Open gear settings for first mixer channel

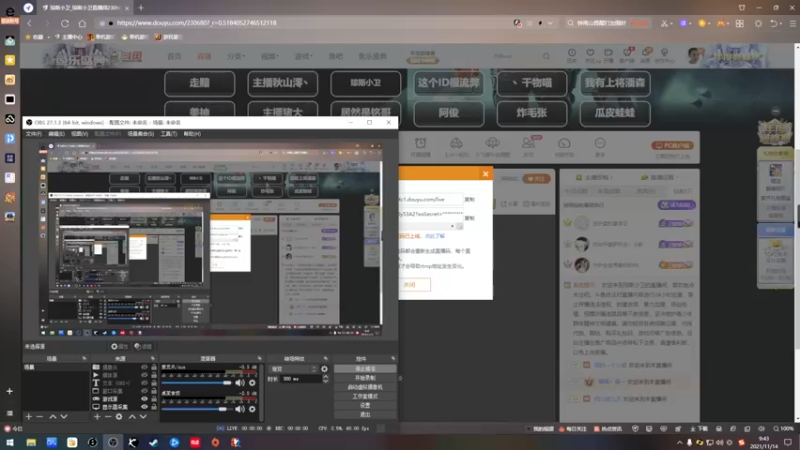(x=252, y=383)
